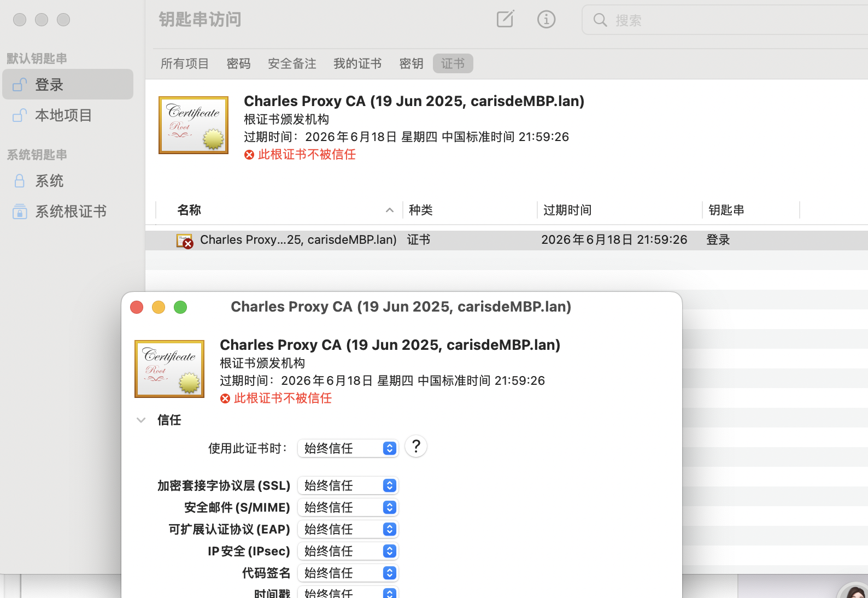This screenshot has height=598, width=868.
Task: Click the large root certificate image in the main window
Action: point(193,125)
